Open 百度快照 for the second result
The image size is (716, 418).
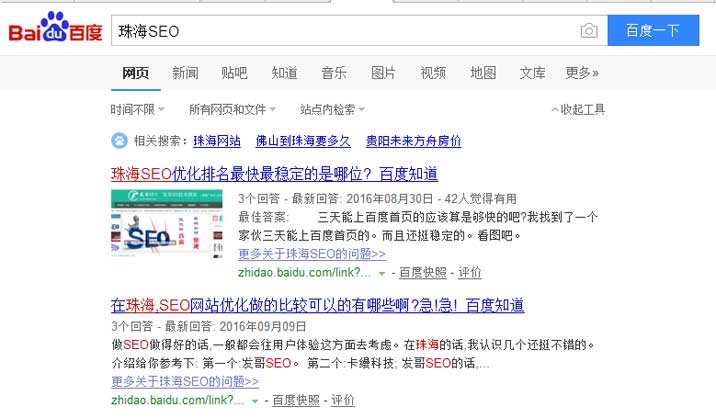tap(296, 400)
